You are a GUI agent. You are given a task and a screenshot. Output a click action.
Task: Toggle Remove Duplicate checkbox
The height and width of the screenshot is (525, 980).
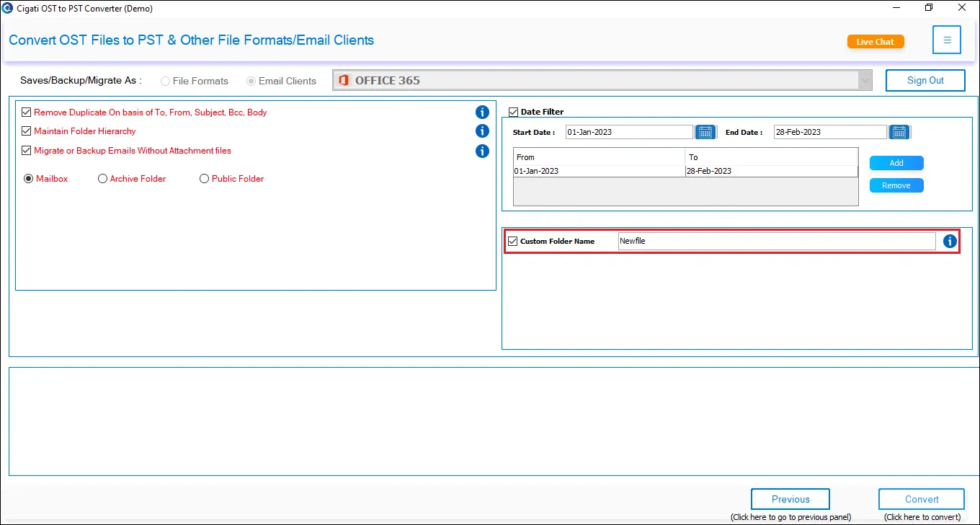pos(27,112)
